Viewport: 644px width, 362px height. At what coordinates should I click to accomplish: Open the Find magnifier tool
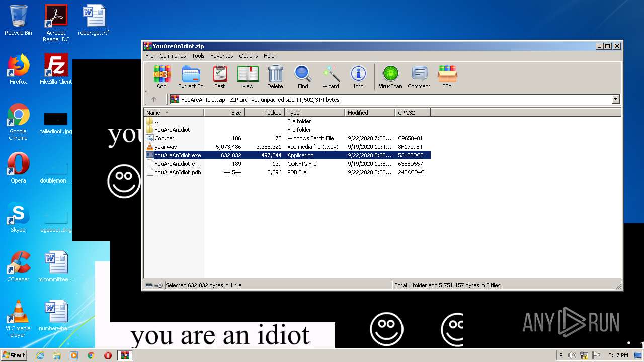coord(303,77)
